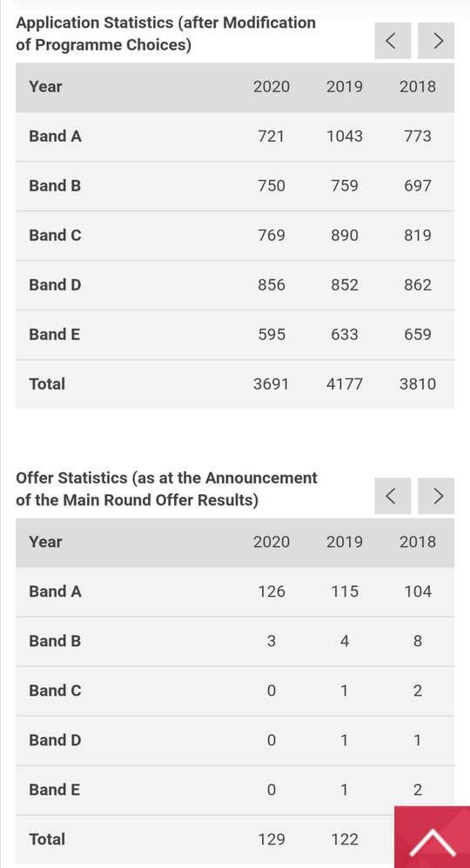This screenshot has height=868, width=470.
Task: Click Band A row label in Application Statistics
Action: (55, 137)
